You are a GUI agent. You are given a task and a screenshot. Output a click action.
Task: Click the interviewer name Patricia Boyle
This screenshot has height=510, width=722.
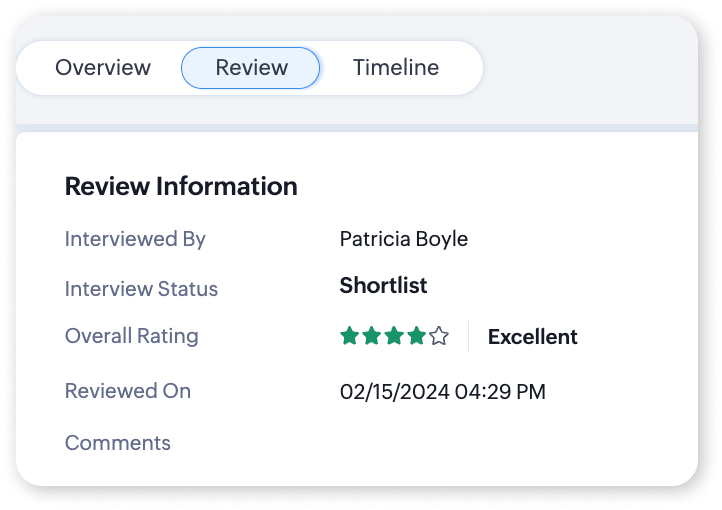pyautogui.click(x=404, y=239)
